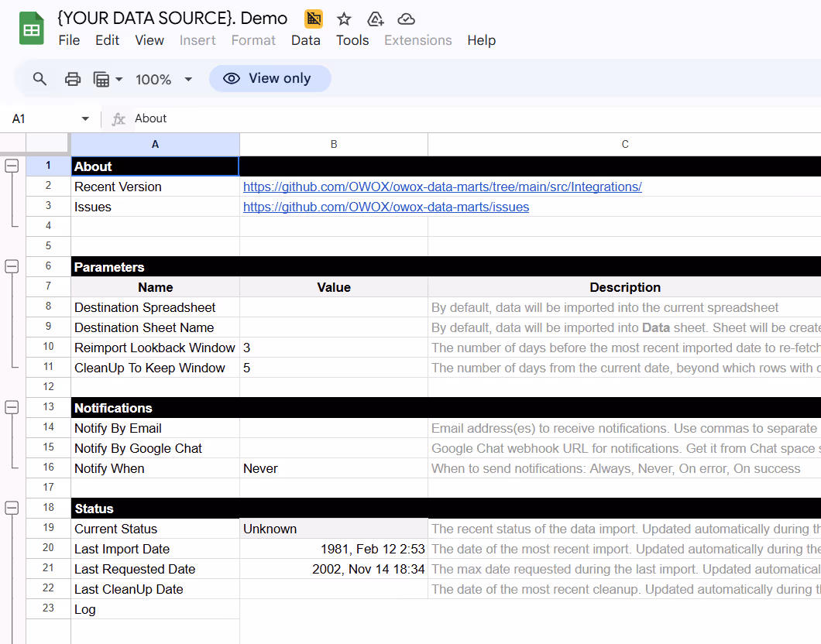Select the Description column heading cell
This screenshot has height=644, width=821.
pos(624,287)
